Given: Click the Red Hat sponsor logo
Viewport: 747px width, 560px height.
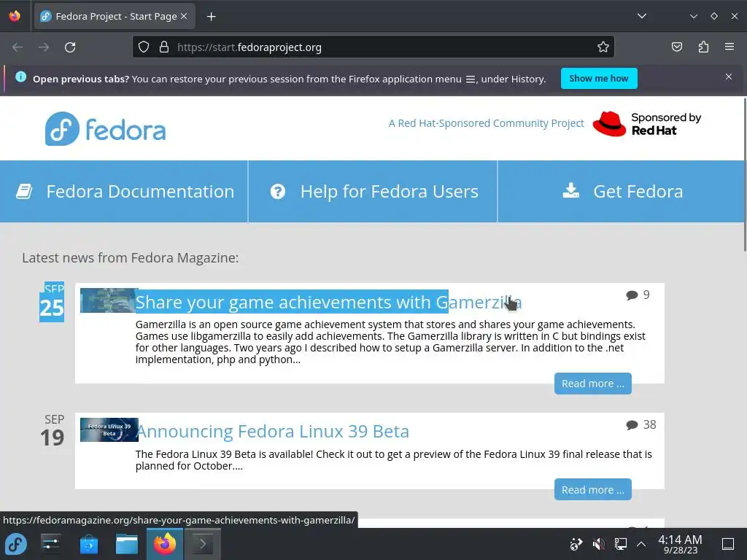Looking at the screenshot, I should click(647, 124).
